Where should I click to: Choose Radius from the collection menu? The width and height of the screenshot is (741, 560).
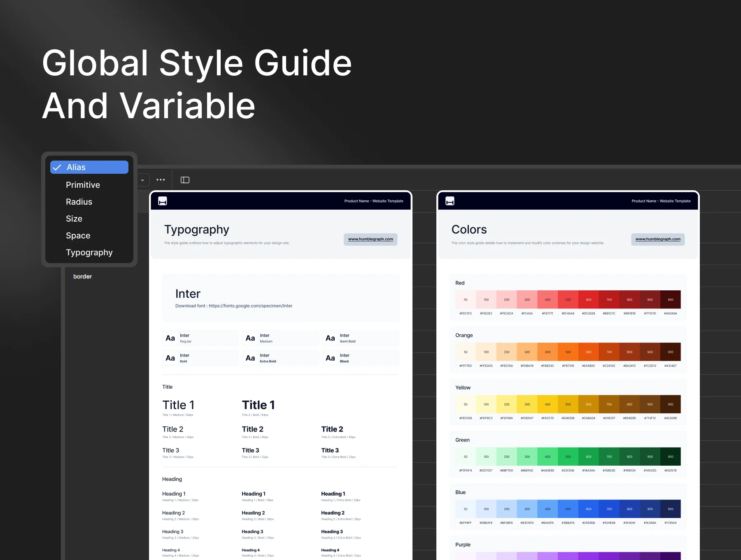[x=79, y=202]
